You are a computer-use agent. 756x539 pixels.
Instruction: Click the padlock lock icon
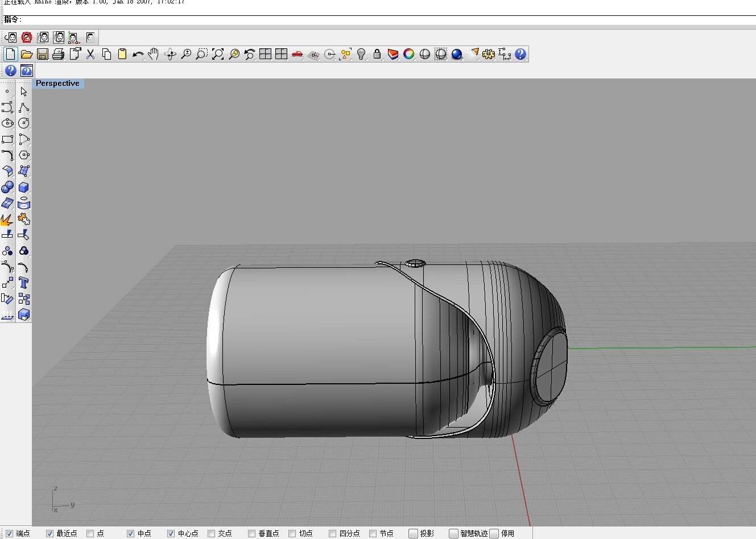pos(377,54)
